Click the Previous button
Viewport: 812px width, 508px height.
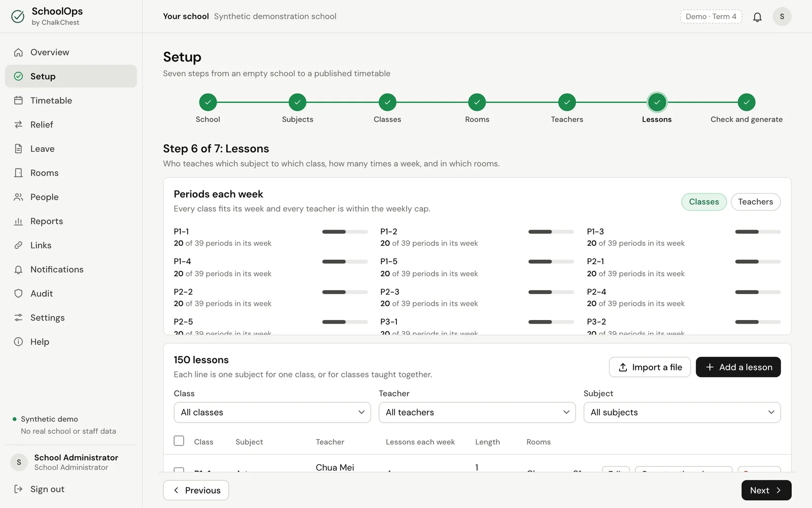tap(196, 490)
